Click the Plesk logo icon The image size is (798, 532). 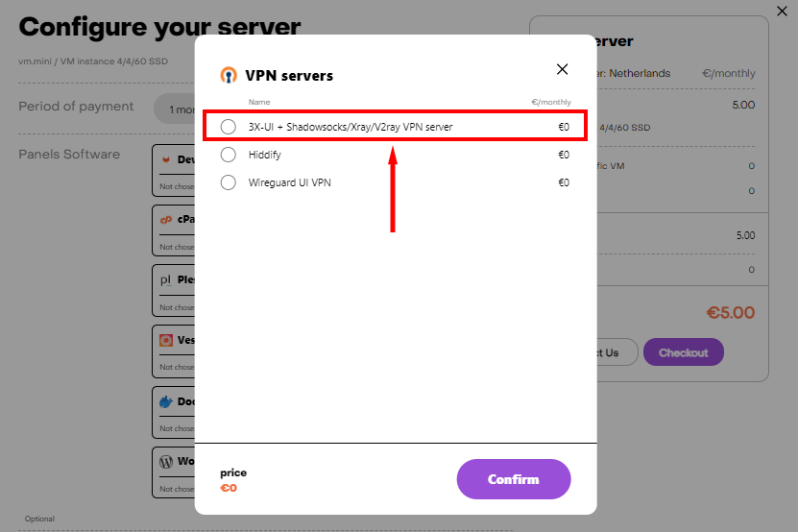click(166, 279)
